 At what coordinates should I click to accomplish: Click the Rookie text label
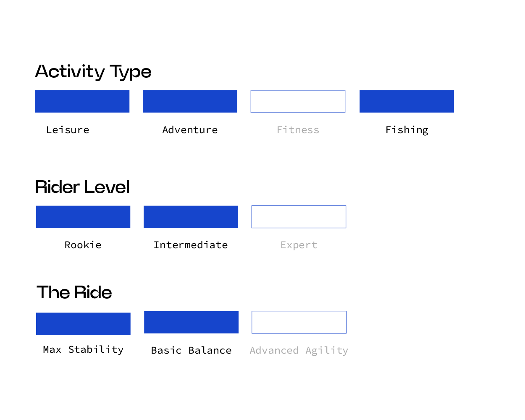(x=83, y=245)
